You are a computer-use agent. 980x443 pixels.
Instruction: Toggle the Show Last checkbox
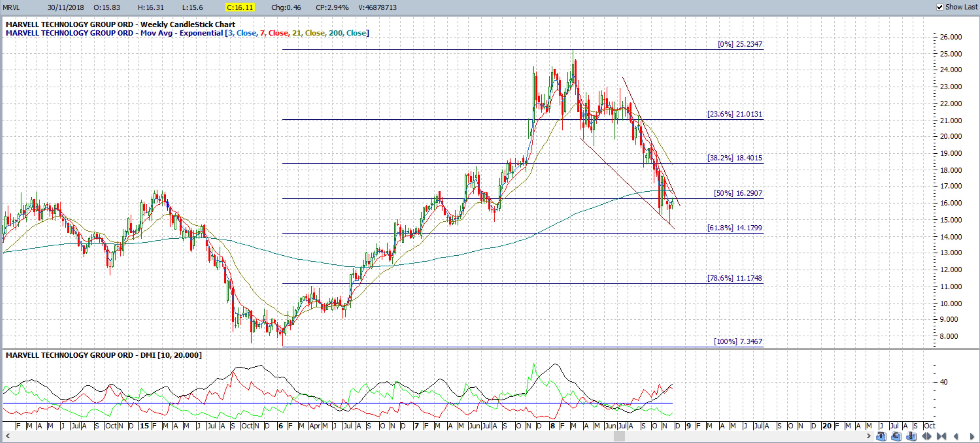coord(940,7)
